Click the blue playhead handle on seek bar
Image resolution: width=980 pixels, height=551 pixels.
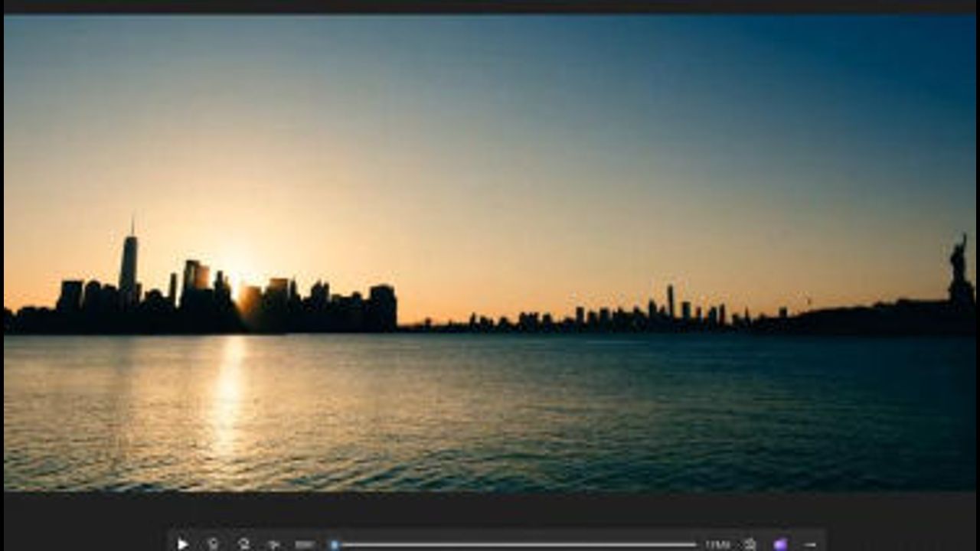[x=334, y=544]
